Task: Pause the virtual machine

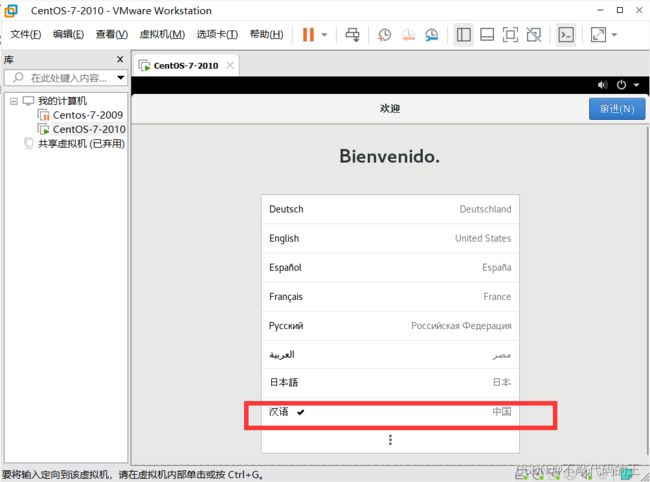Action: coord(308,35)
